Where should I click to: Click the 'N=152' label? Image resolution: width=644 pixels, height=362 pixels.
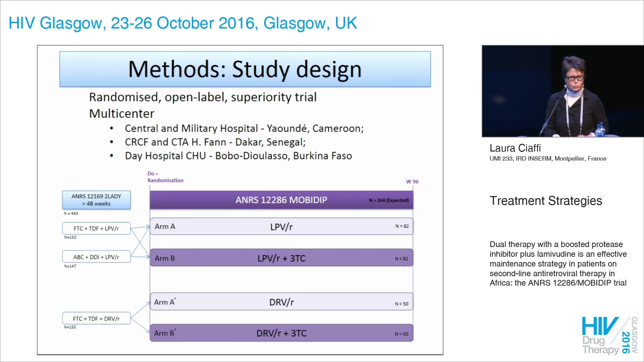70,237
